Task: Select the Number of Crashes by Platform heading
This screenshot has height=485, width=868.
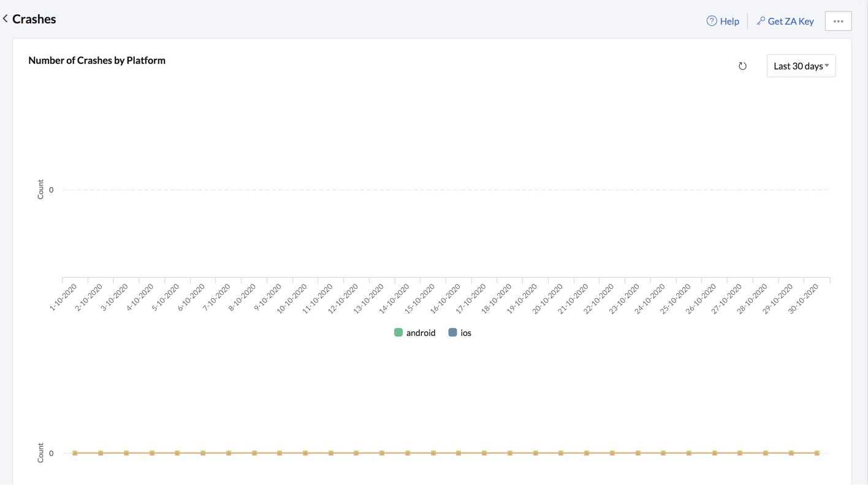Action: [x=97, y=60]
